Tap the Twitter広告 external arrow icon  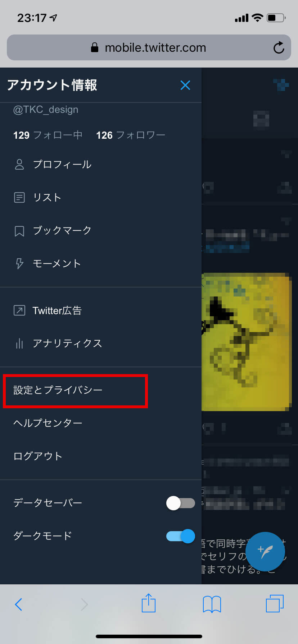pos(19,310)
